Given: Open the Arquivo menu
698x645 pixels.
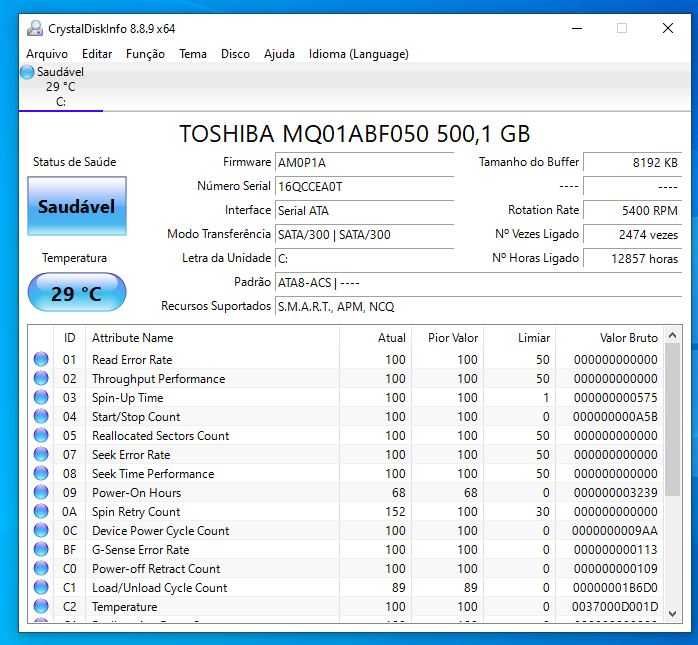Looking at the screenshot, I should [47, 54].
